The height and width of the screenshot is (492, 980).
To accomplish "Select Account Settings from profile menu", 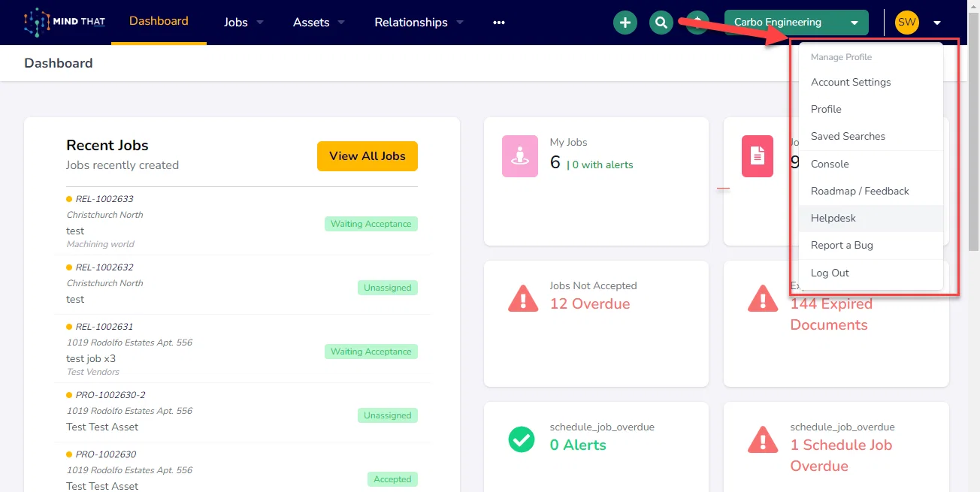I will click(x=870, y=82).
